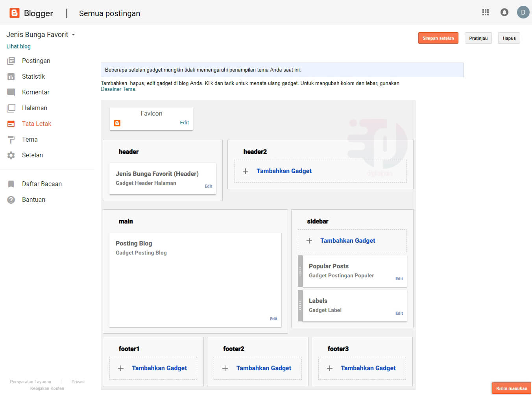This screenshot has height=395, width=532.
Task: Open Persyaratan Layanan footer link
Action: coord(30,382)
